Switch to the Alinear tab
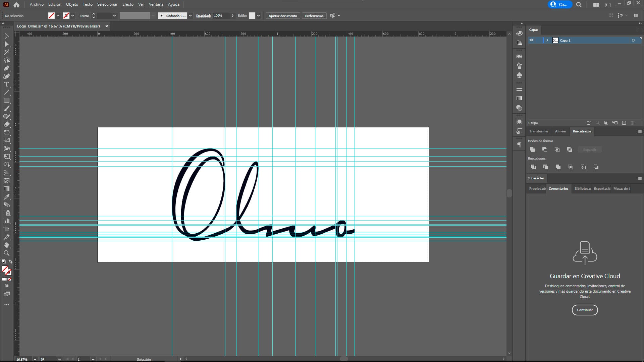 pos(560,131)
